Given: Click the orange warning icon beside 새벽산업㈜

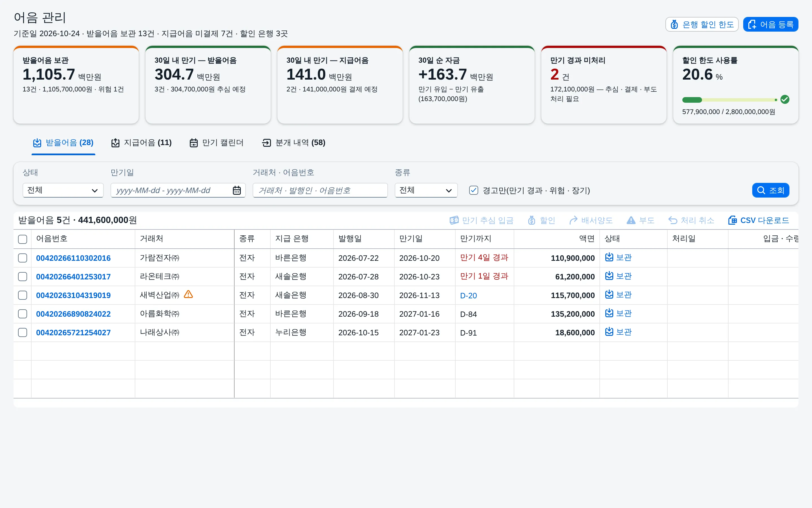Looking at the screenshot, I should click(189, 294).
